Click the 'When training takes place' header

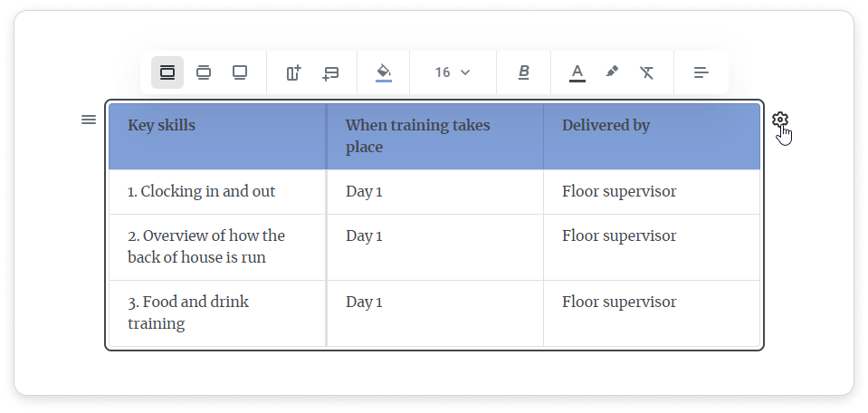pyautogui.click(x=417, y=136)
